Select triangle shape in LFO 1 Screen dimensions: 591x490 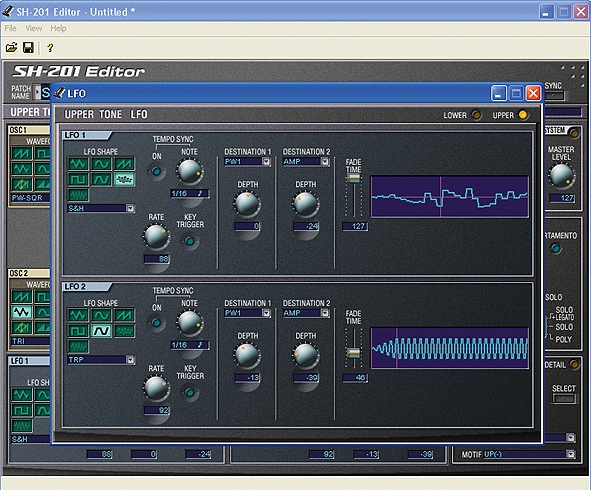(78, 164)
